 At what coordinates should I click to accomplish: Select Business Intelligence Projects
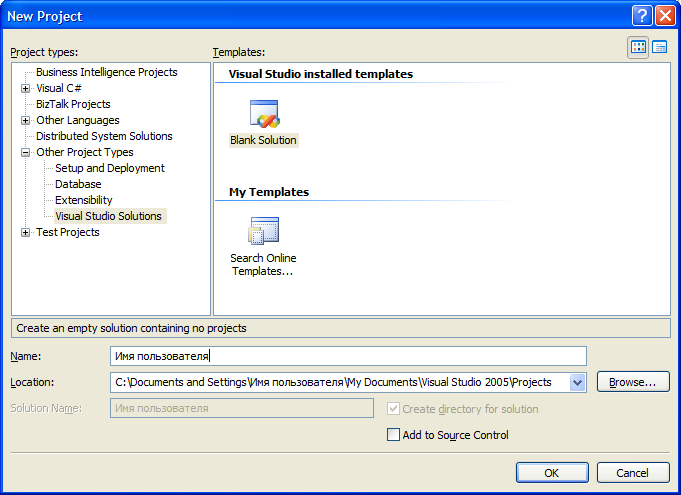(107, 72)
